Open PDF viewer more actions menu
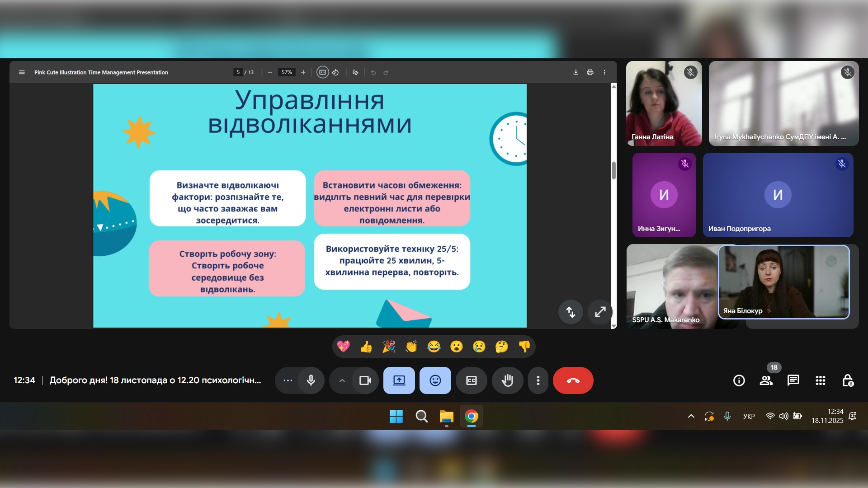Viewport: 868px width, 488px height. click(x=604, y=72)
